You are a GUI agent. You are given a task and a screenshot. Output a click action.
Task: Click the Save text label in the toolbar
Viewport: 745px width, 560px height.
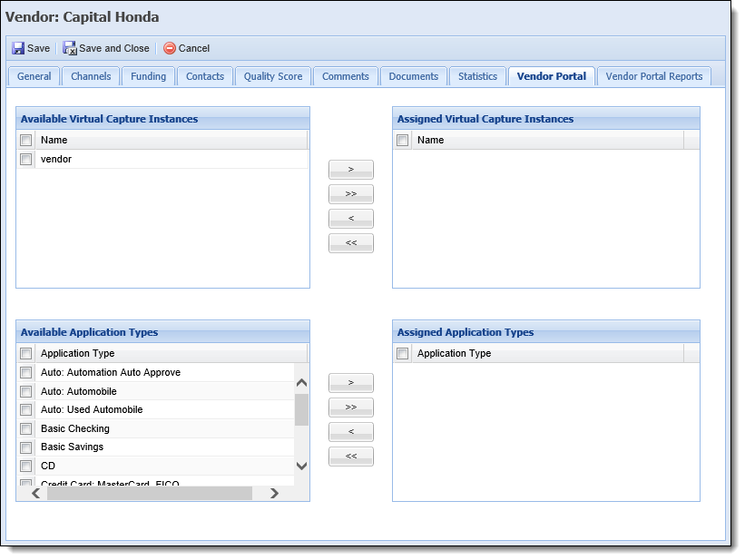pos(38,48)
